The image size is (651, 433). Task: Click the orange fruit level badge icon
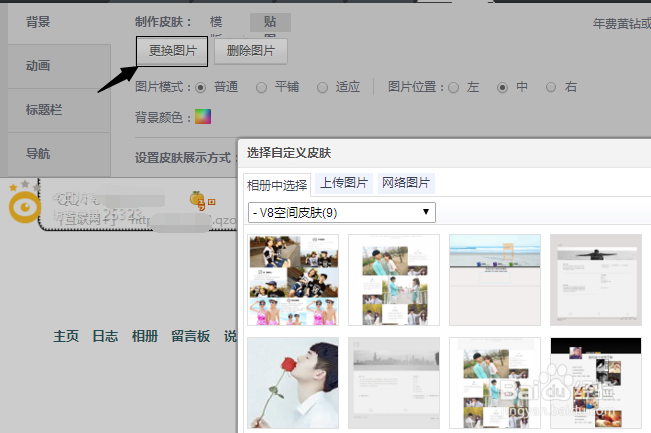tap(197, 198)
